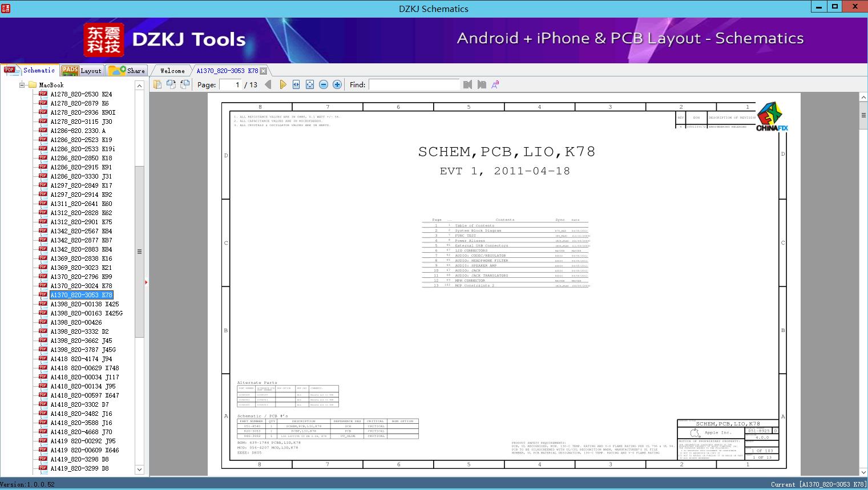The height and width of the screenshot is (490, 868).
Task: Click the Version:1.0.0.52 status bar text
Action: click(x=27, y=484)
